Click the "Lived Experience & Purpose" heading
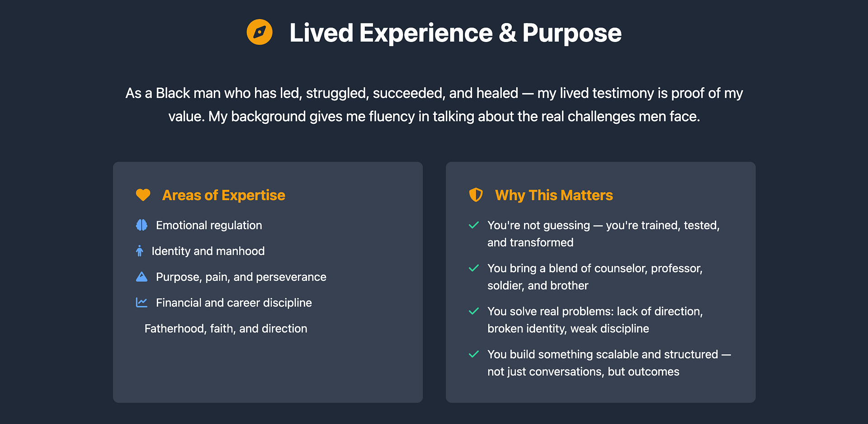The image size is (868, 424). coord(455,33)
